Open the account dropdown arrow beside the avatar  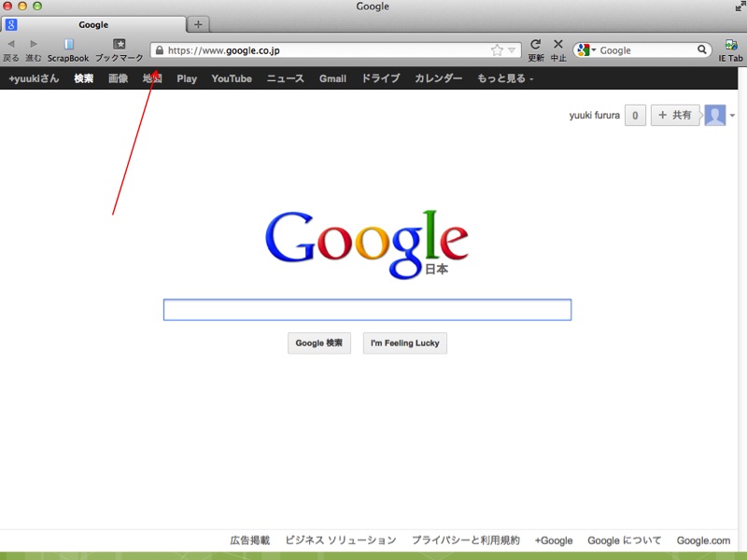[x=732, y=115]
